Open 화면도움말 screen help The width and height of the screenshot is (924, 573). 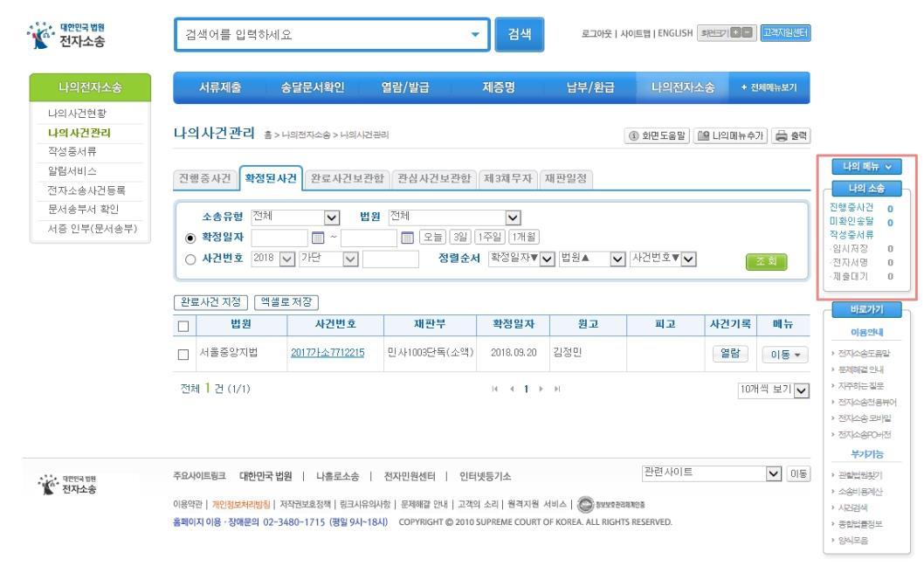click(657, 135)
